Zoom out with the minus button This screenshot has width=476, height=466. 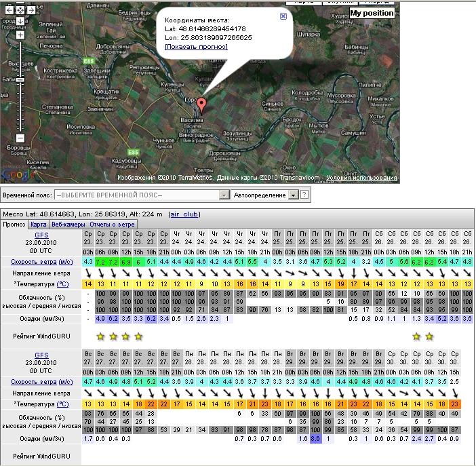[20, 138]
